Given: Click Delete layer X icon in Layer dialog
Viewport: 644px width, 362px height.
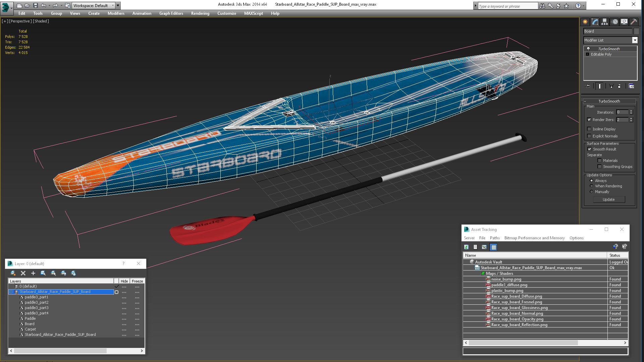Looking at the screenshot, I should tap(23, 273).
